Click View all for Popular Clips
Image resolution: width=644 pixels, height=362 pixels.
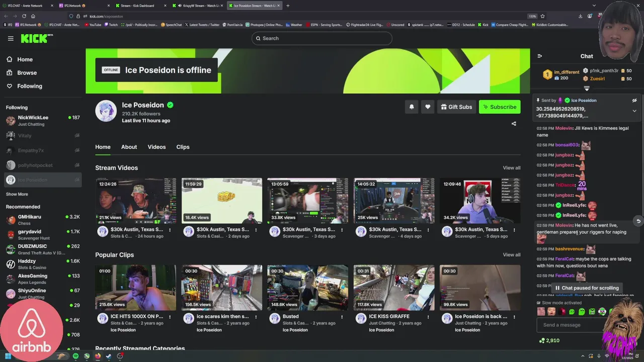[x=512, y=255]
